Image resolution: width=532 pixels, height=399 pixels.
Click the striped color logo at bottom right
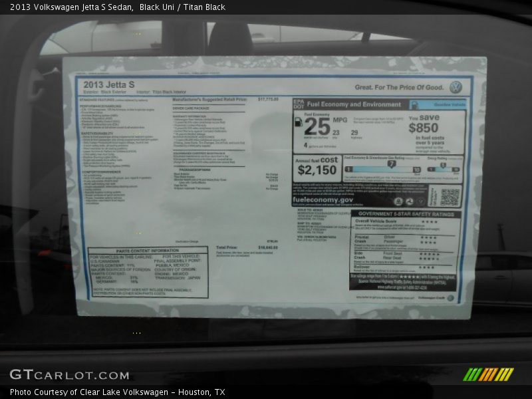tap(488, 374)
